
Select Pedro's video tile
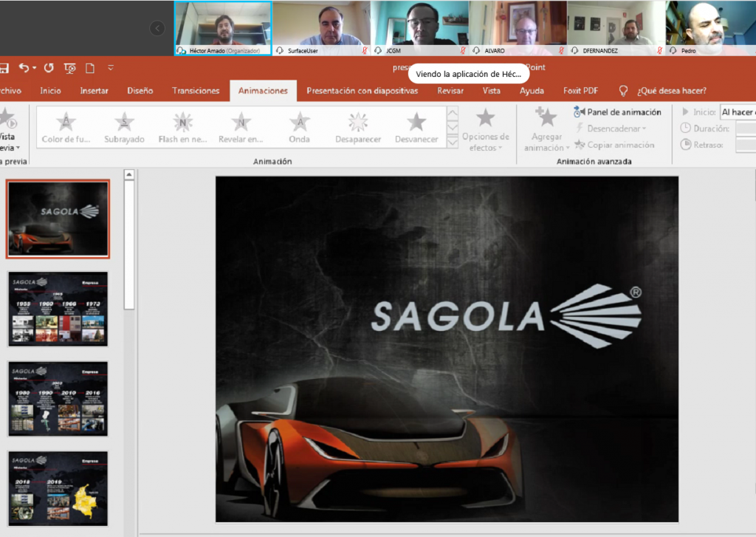click(x=711, y=28)
